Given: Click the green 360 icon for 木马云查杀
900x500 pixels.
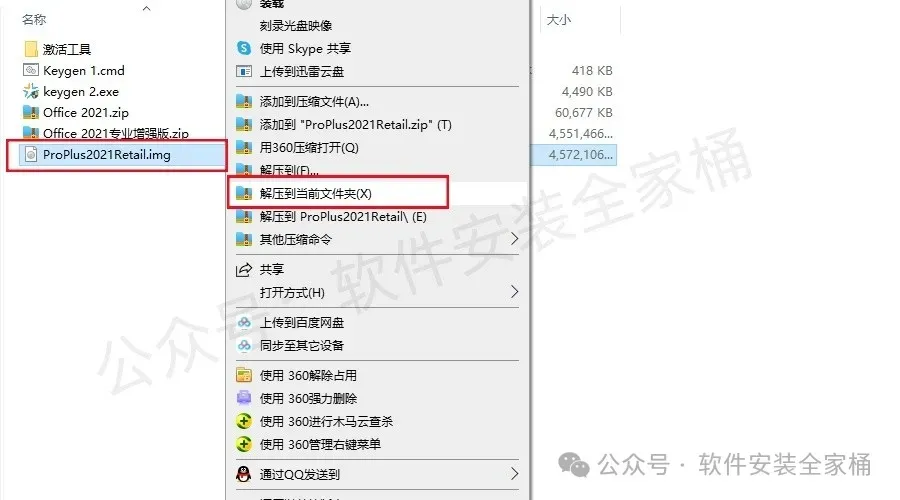Looking at the screenshot, I should pyautogui.click(x=244, y=421).
